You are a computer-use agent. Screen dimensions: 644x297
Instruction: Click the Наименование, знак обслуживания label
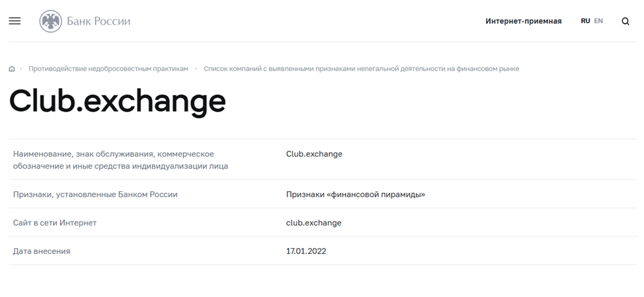(x=120, y=160)
